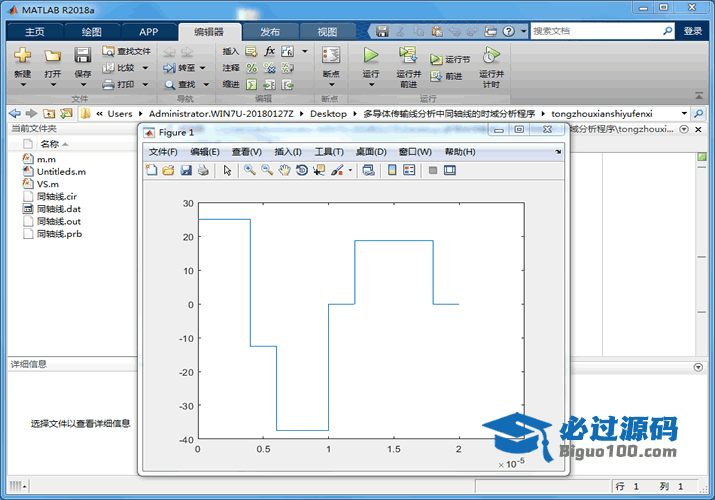Click the Desktop path segment
The height and width of the screenshot is (500, 715).
pyautogui.click(x=328, y=113)
